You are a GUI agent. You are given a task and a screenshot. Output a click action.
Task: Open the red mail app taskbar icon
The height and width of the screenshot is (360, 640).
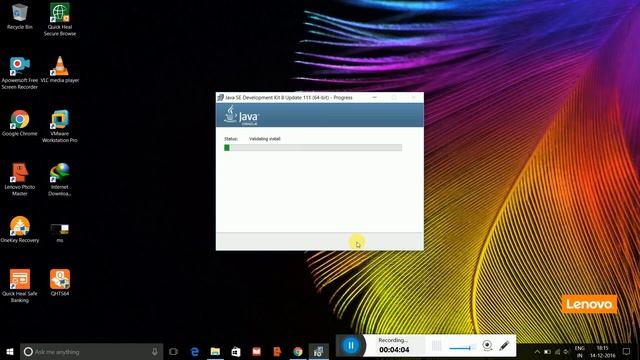point(256,351)
